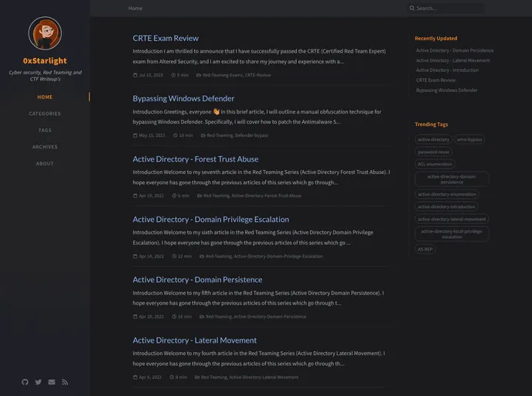Select the active-directory-introduction tag
This screenshot has height=396, width=532.
446,207
